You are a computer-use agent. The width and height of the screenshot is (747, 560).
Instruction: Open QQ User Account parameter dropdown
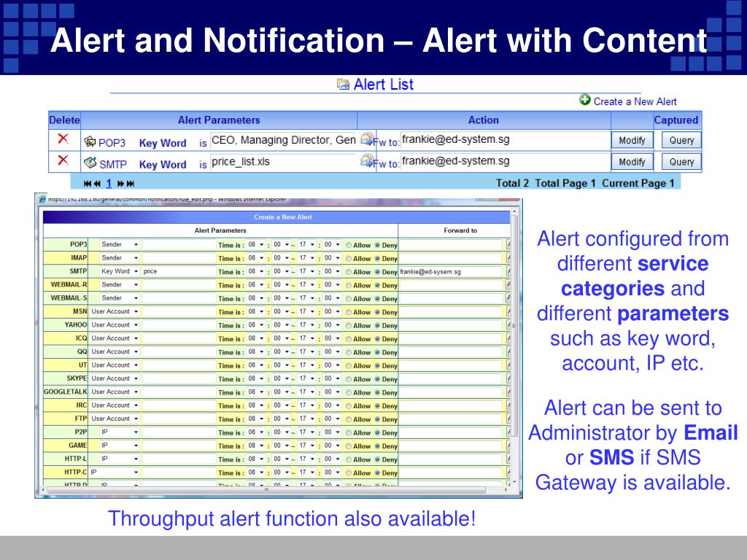tap(115, 351)
